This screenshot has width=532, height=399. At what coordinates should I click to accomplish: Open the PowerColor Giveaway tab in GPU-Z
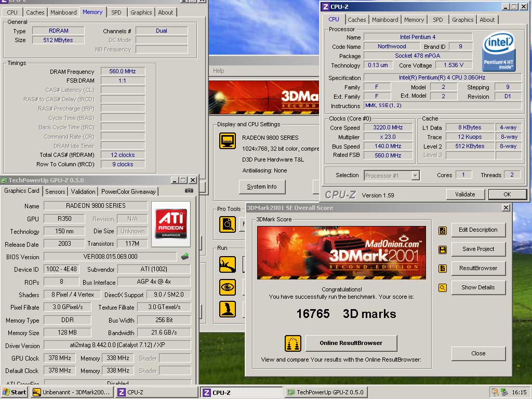128,191
